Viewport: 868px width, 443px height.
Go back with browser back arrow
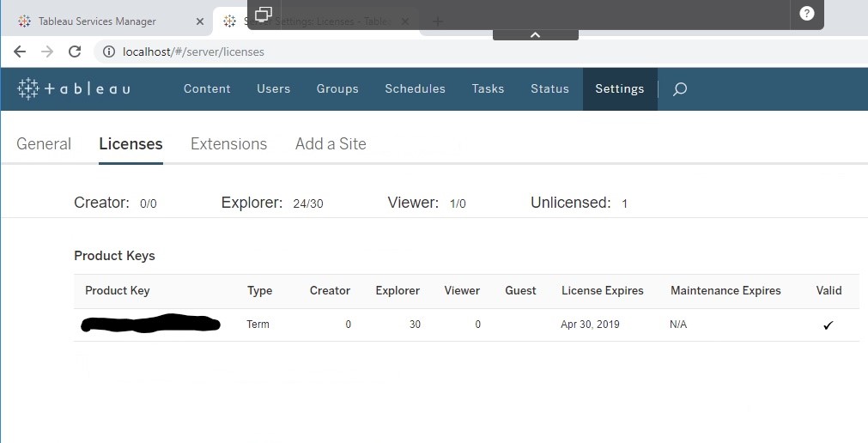pos(20,52)
